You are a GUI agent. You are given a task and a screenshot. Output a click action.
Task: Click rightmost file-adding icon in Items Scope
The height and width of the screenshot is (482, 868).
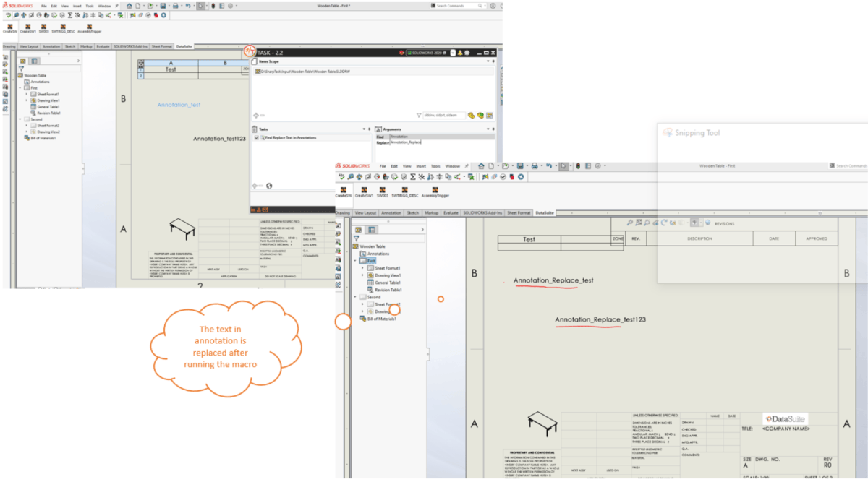click(490, 115)
